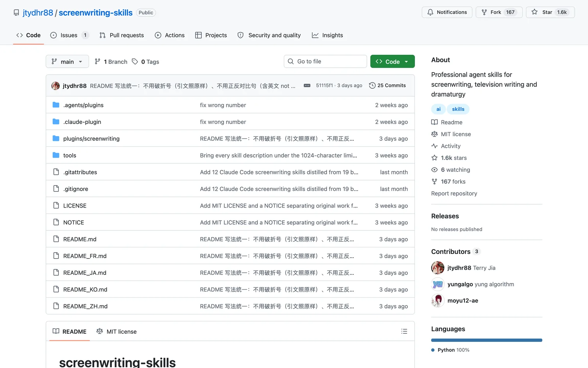The height and width of the screenshot is (368, 588).
Task: Open the Security and quality tab
Action: (x=269, y=35)
